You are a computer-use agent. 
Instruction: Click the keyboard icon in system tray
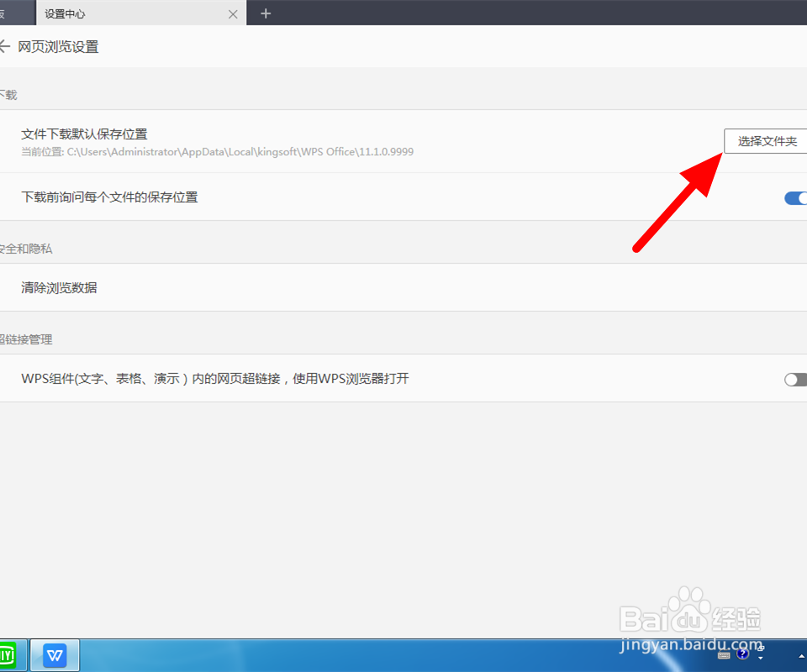pyautogui.click(x=724, y=654)
